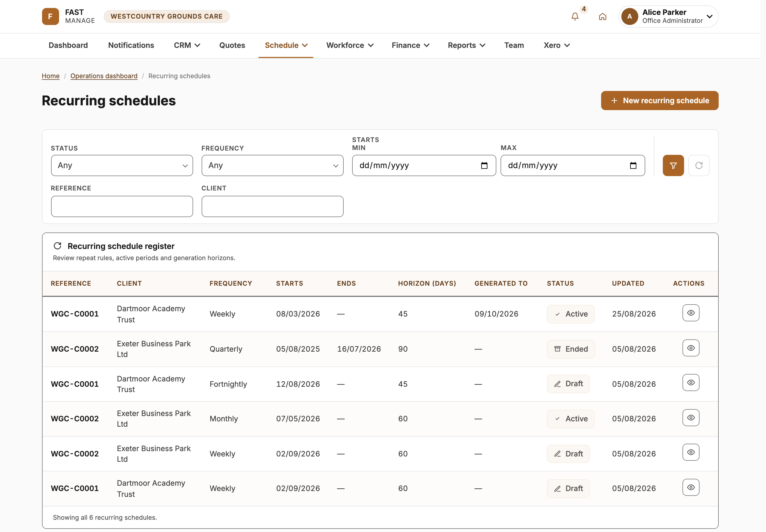The width and height of the screenshot is (766, 532).
Task: View the Quarterly Exeter Business Park schedule
Action: click(691, 348)
